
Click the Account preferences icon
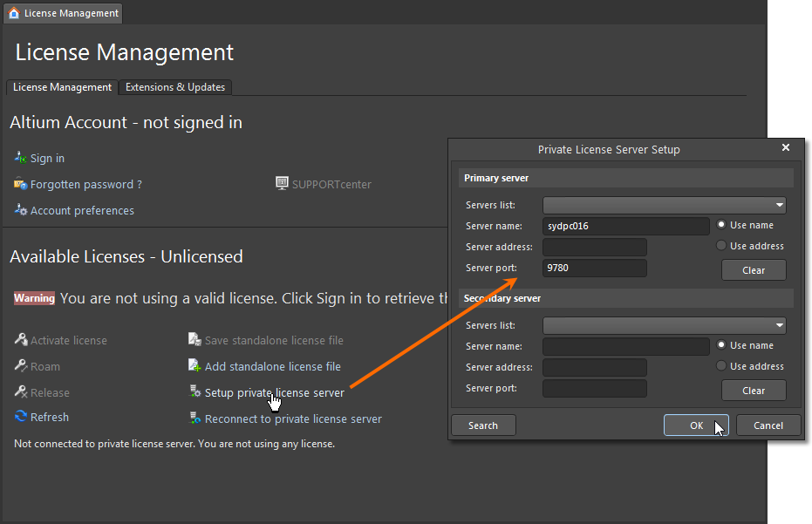tap(21, 210)
